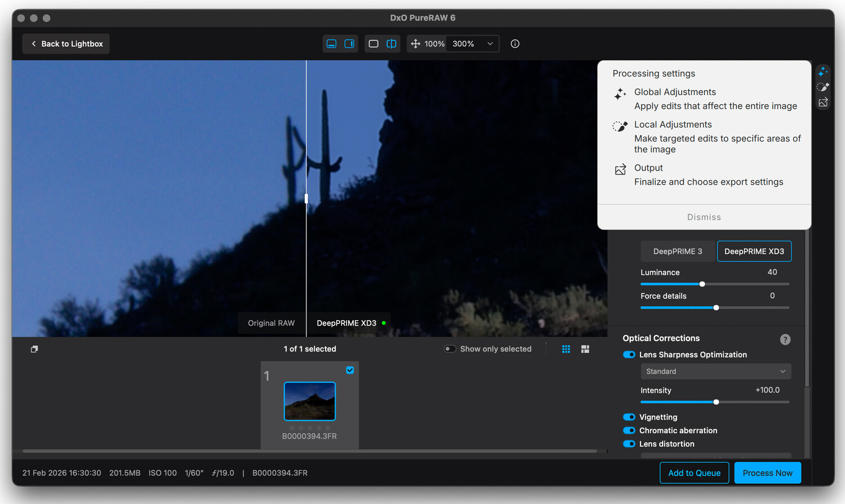Click the Original RAW label on the preview
This screenshot has height=504, width=845.
click(x=272, y=323)
